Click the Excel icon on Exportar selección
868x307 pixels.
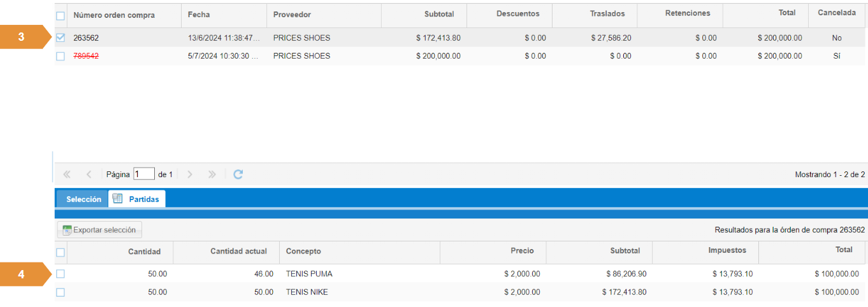(x=67, y=230)
